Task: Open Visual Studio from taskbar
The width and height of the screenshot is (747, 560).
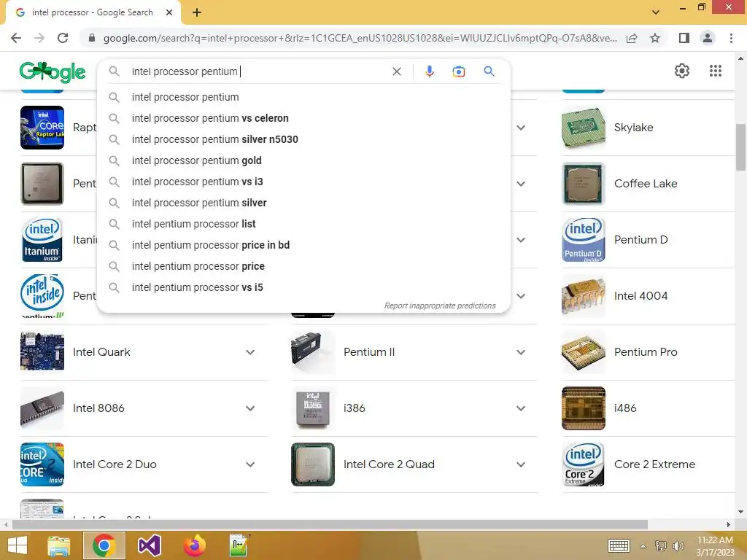Action: click(x=149, y=545)
